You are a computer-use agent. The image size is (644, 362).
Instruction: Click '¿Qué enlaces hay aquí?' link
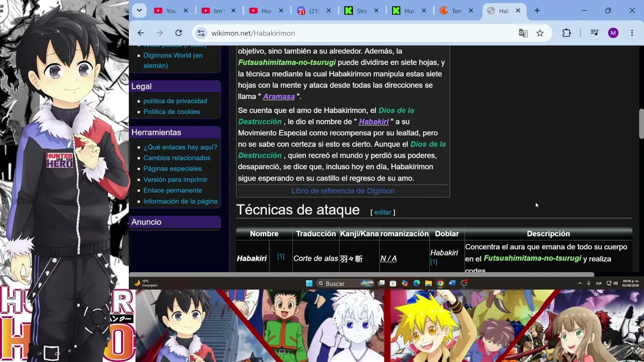(x=180, y=147)
